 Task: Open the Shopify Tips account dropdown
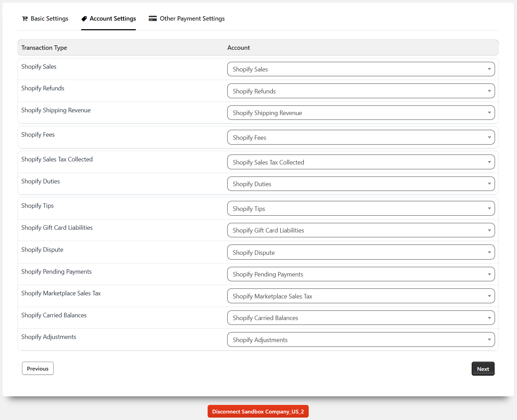tap(361, 208)
